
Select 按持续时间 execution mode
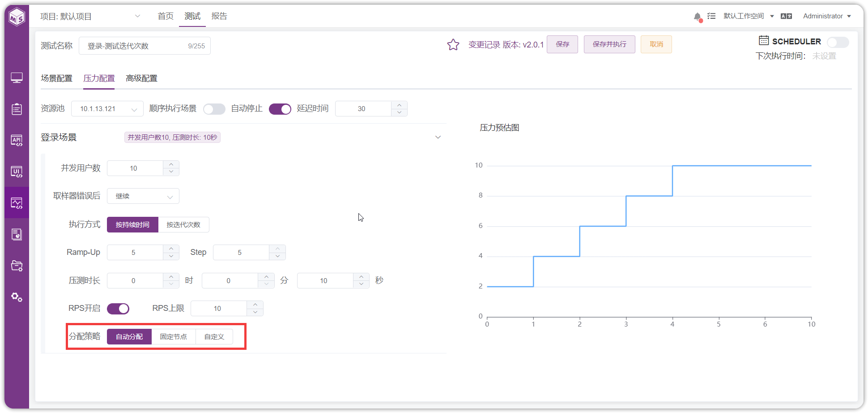point(132,224)
